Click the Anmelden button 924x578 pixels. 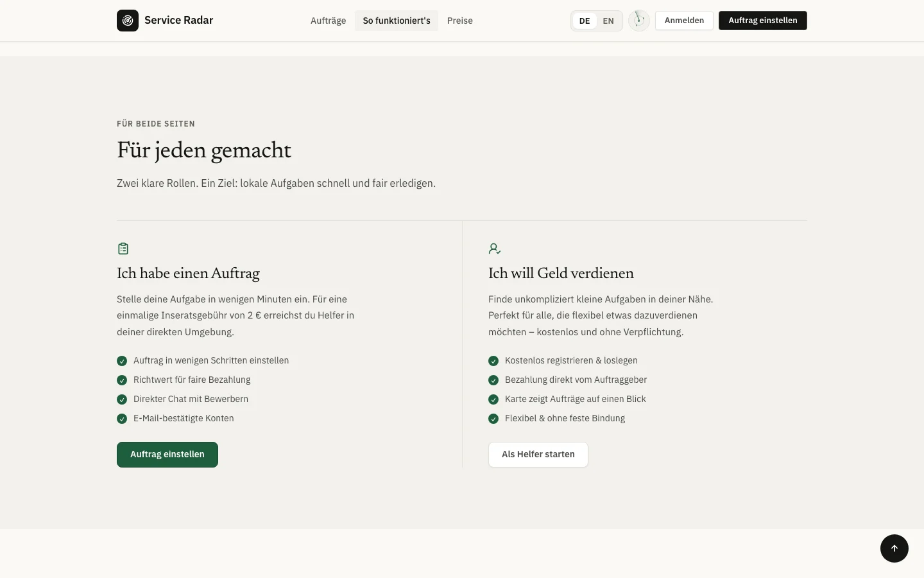684,21
